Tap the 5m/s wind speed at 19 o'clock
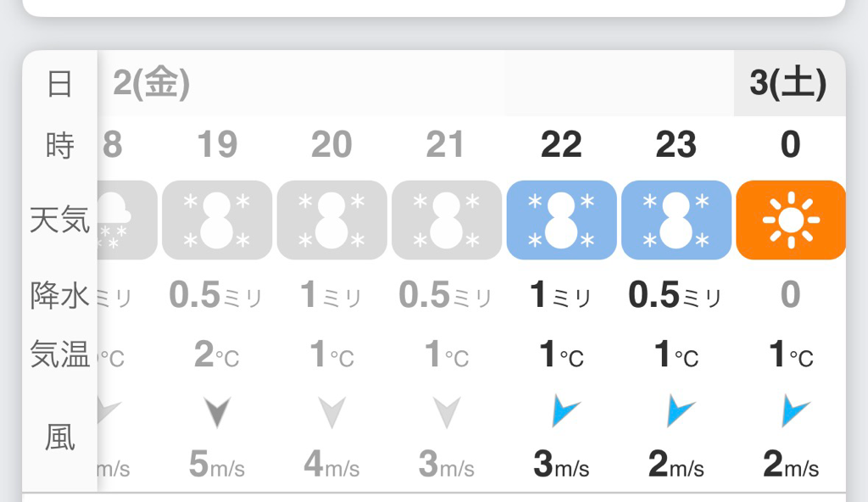This screenshot has height=502, width=868. coord(217,465)
